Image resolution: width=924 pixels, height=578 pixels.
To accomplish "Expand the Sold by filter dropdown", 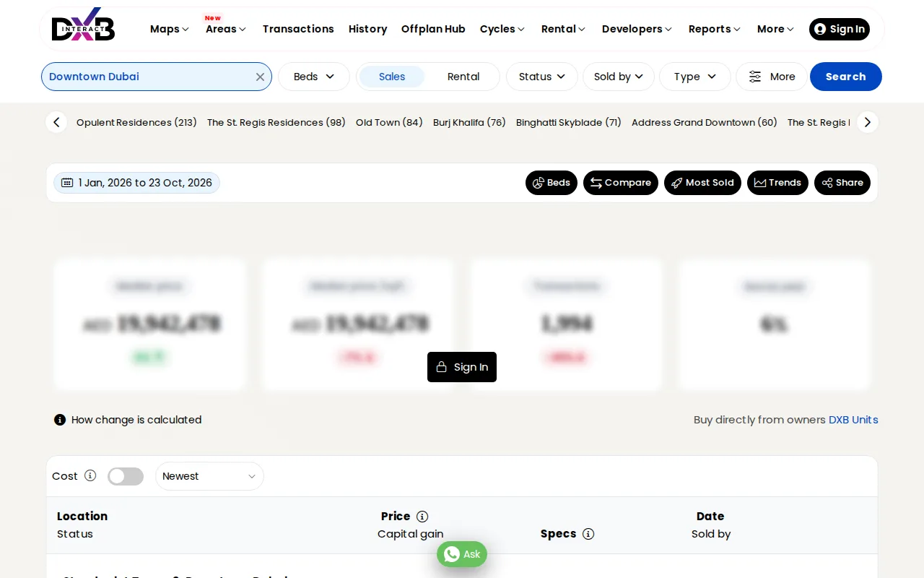I will pos(619,77).
